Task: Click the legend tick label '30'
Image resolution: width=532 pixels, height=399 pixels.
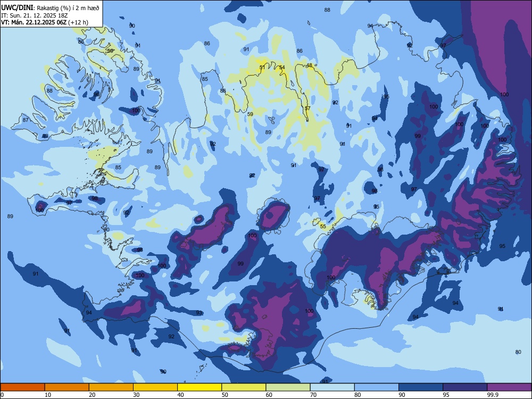Action: tap(136, 395)
